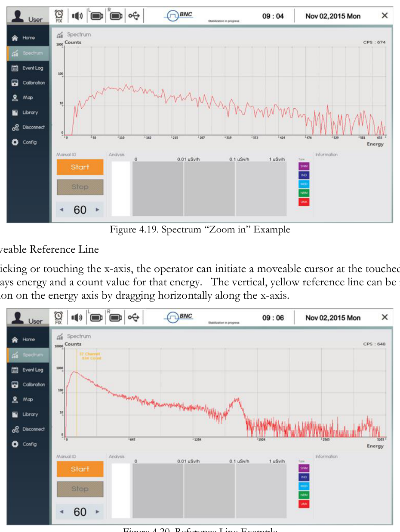Click the R battery icon in the 09:04 screenshot

point(116,16)
